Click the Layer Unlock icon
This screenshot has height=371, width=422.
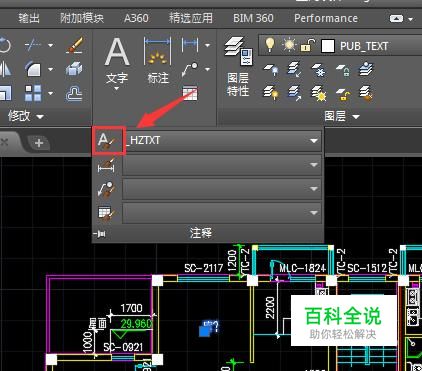[x=343, y=94]
